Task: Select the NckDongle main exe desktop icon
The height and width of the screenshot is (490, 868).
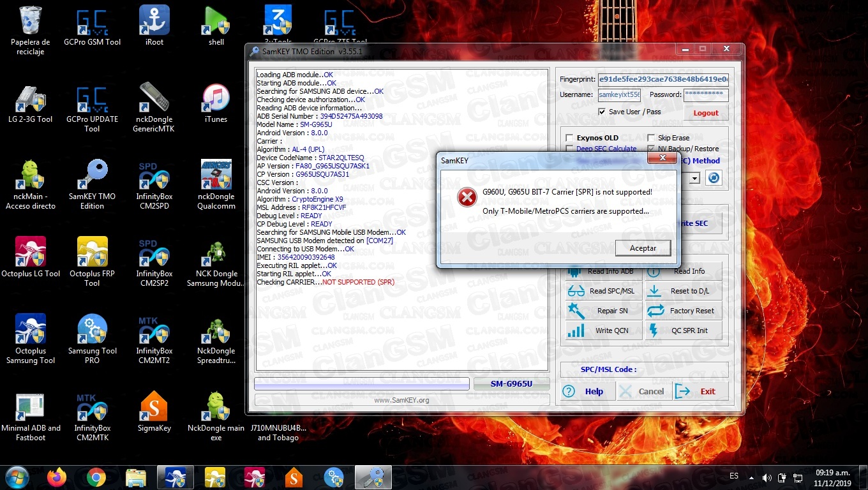Action: [216, 417]
